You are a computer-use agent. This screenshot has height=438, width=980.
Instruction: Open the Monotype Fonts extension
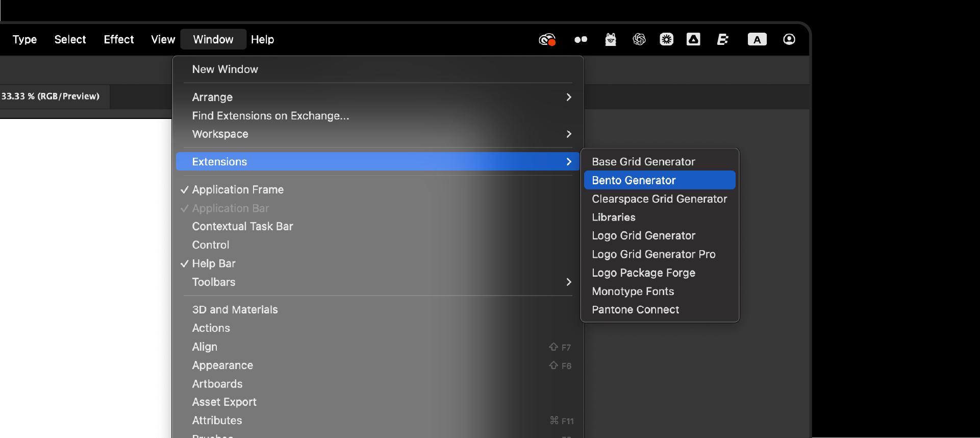[x=660, y=291]
